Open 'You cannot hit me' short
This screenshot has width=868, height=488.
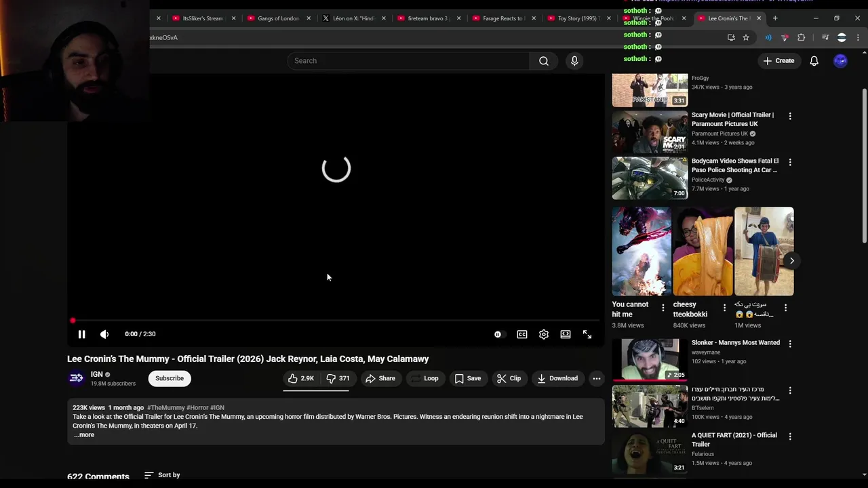[x=642, y=251]
